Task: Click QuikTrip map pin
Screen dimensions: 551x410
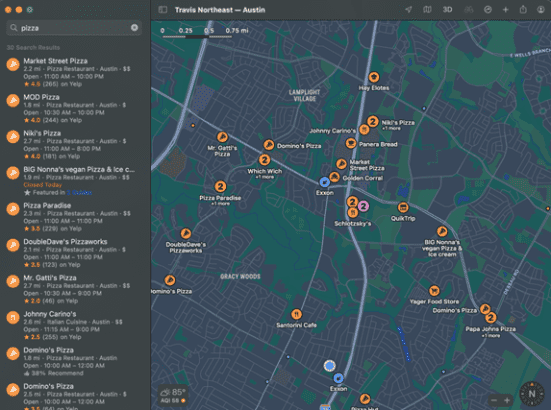Action: 403,208
